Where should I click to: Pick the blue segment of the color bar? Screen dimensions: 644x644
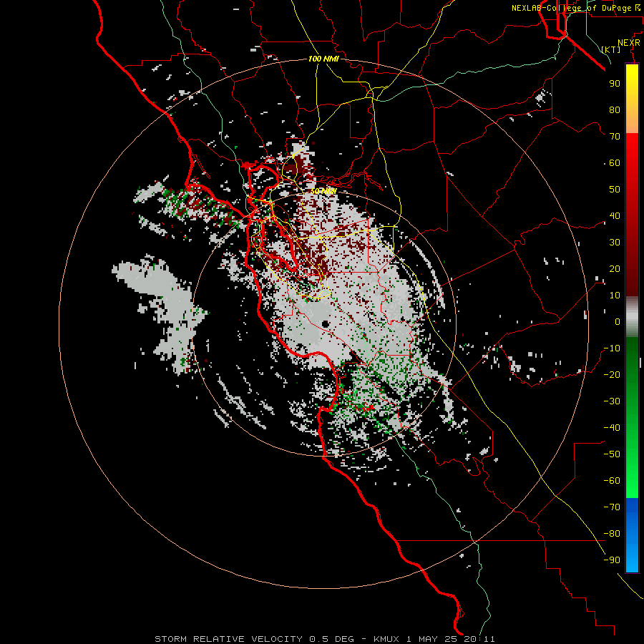pos(632,535)
